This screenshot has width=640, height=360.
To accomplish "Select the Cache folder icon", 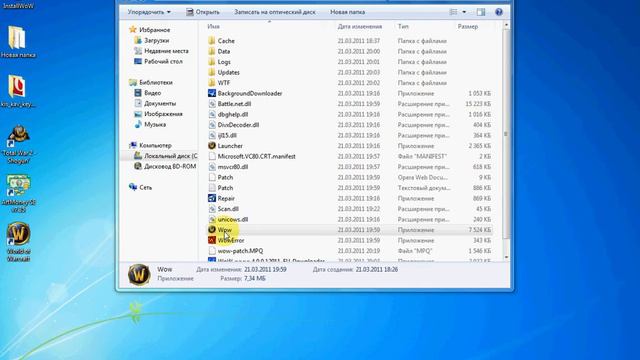I will click(211, 41).
